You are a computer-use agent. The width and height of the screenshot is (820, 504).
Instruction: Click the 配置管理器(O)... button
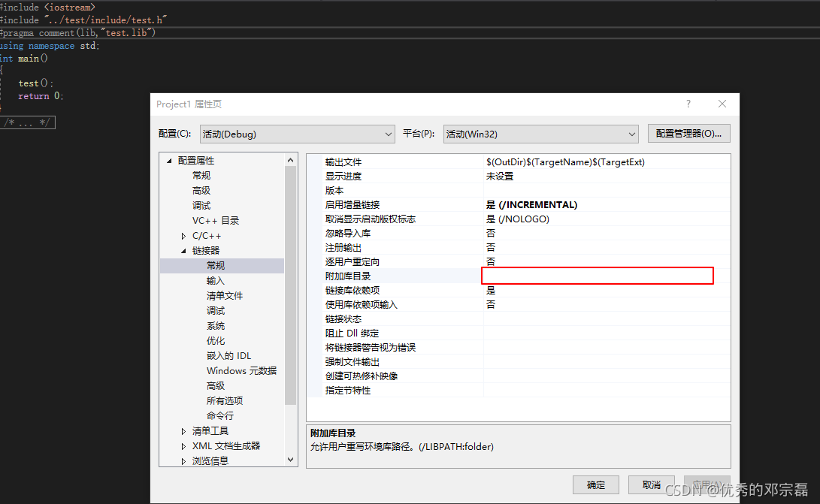coord(688,133)
